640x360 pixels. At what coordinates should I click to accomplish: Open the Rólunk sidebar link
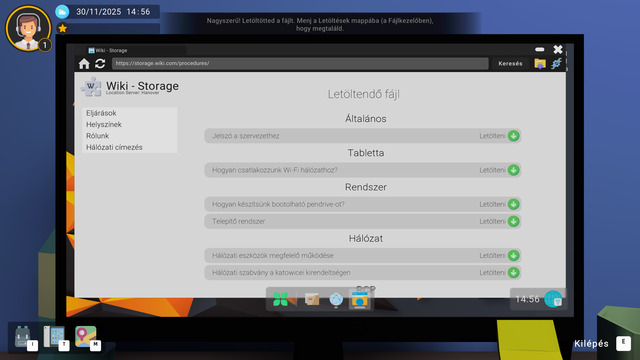click(97, 136)
